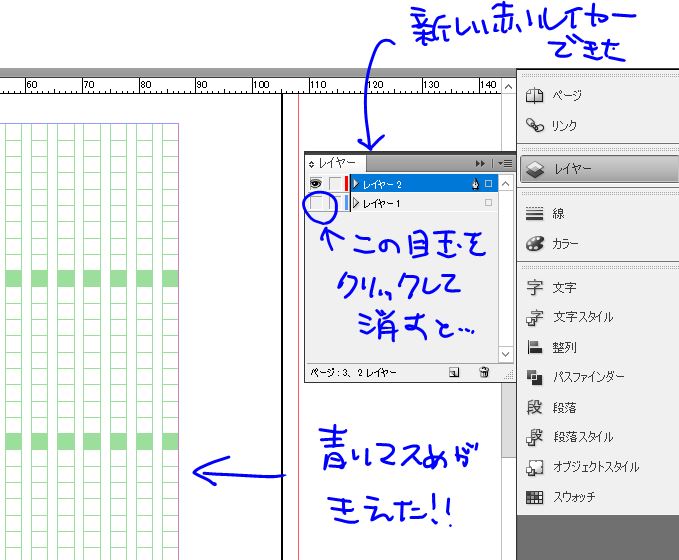
Task: Click Layers panel scroll down arrow
Action: (x=505, y=354)
